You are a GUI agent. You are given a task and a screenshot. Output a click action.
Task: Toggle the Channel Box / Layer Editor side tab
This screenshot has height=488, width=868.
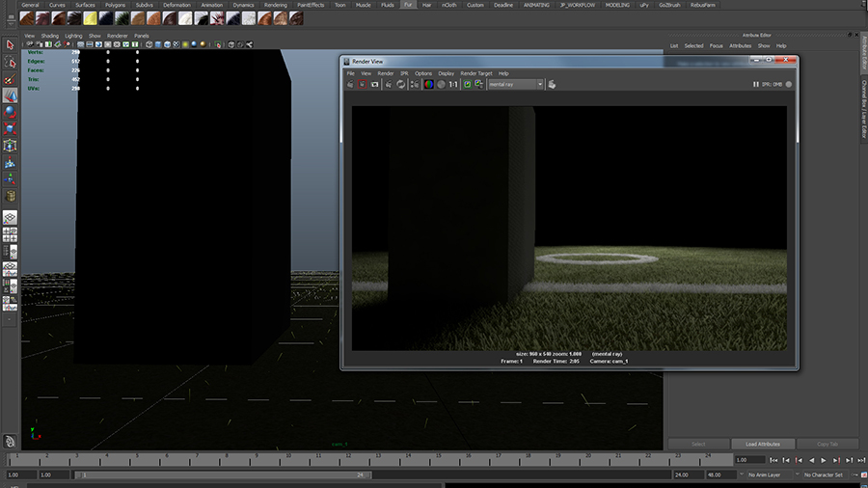point(863,106)
